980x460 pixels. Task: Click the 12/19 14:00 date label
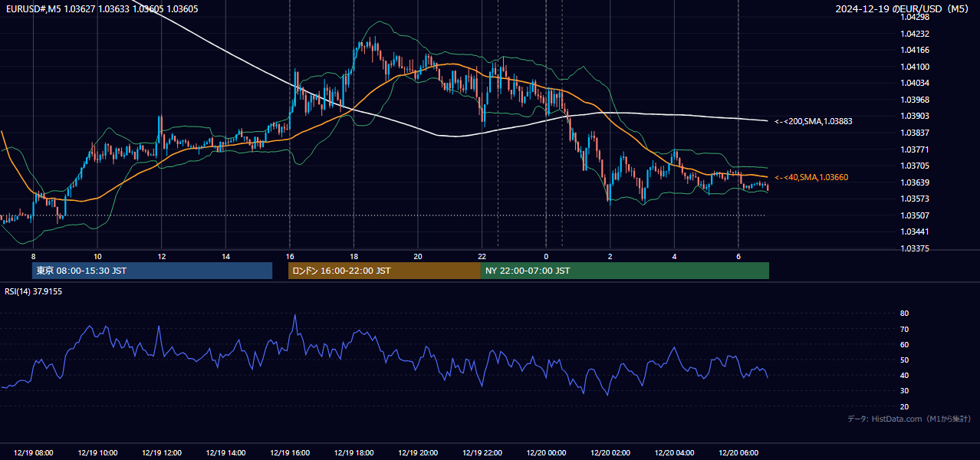[226, 453]
